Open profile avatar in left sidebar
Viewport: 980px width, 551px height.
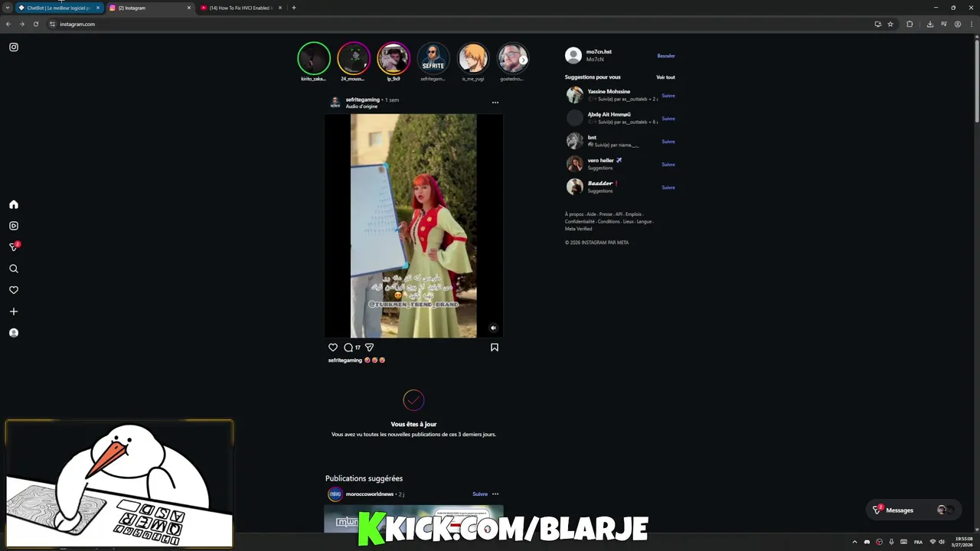(x=14, y=333)
